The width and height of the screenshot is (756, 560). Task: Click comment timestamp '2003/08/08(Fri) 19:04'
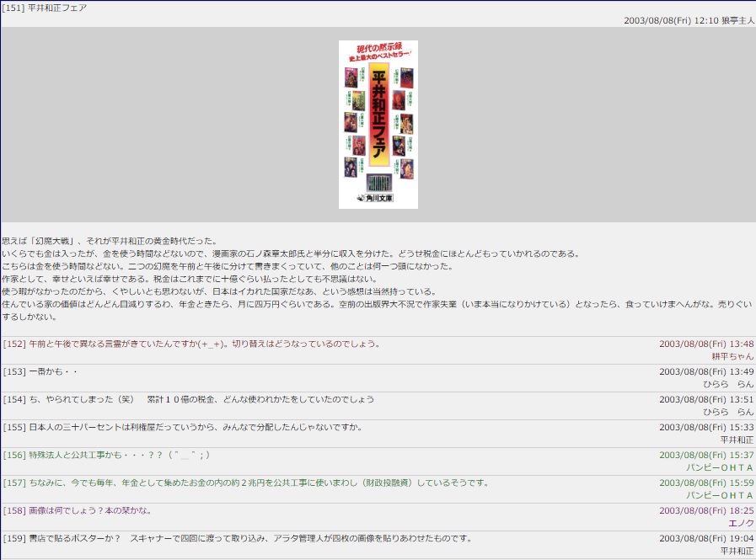(706, 538)
